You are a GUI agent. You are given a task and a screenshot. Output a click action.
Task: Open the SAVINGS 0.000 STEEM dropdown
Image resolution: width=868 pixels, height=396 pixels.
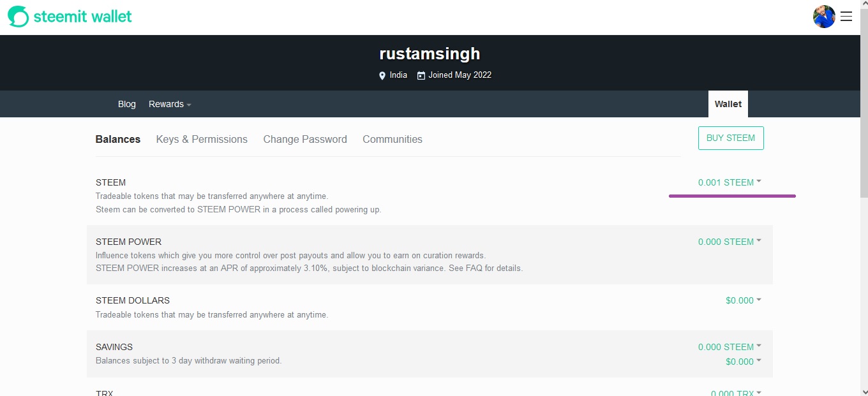pyautogui.click(x=730, y=347)
